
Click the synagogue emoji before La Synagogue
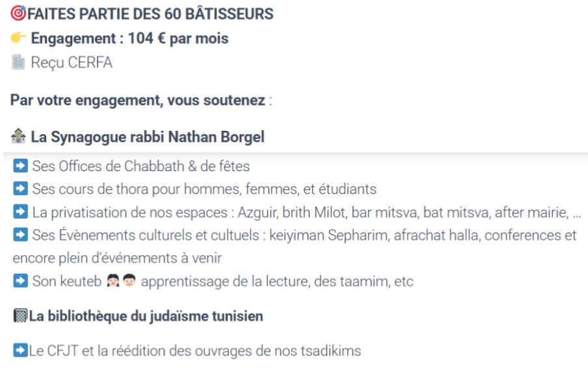pos(18,138)
